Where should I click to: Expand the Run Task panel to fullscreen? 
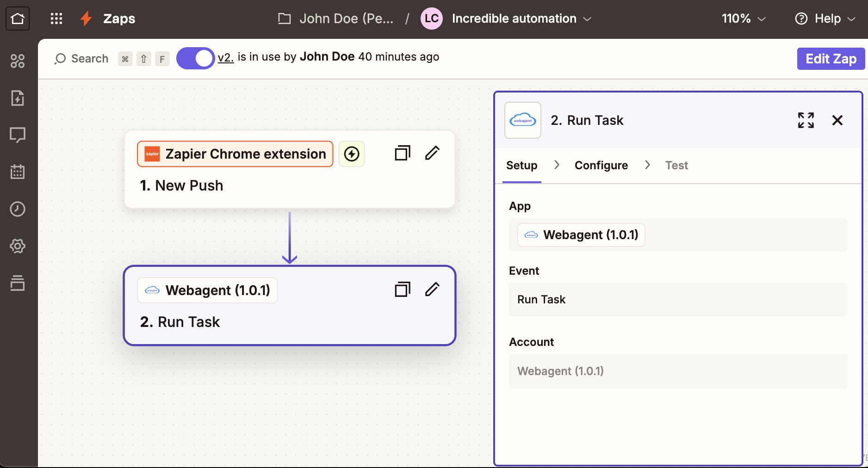tap(806, 120)
